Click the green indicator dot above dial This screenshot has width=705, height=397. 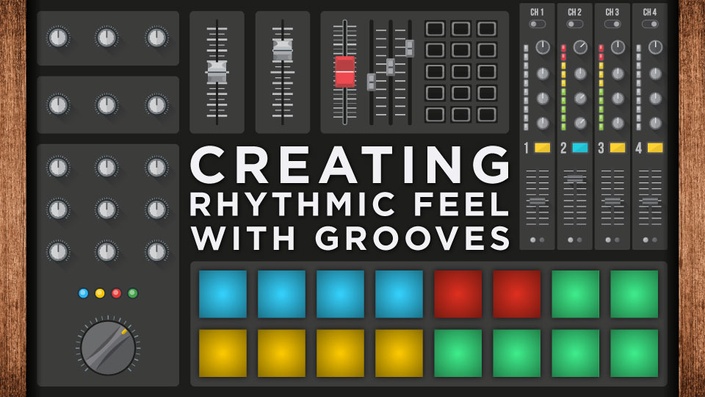tap(133, 294)
